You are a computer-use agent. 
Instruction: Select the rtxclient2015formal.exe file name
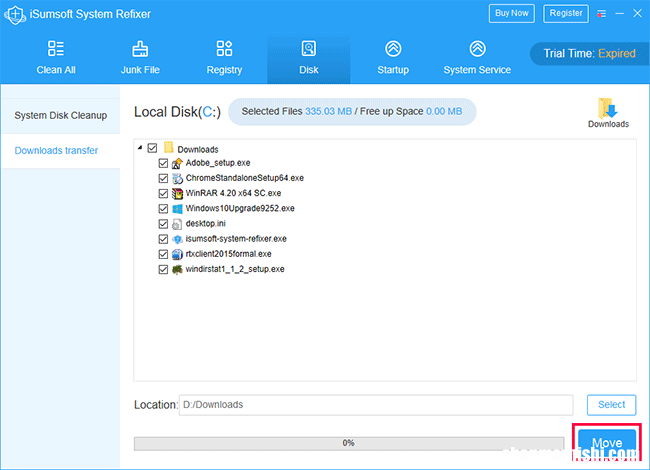(228, 254)
